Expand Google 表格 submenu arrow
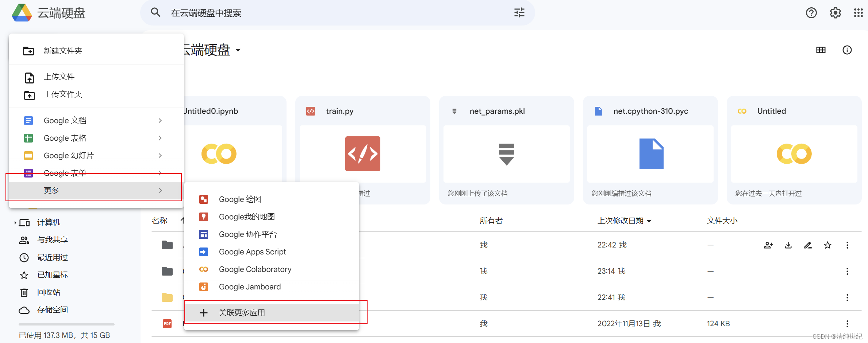The image size is (868, 343). click(160, 138)
